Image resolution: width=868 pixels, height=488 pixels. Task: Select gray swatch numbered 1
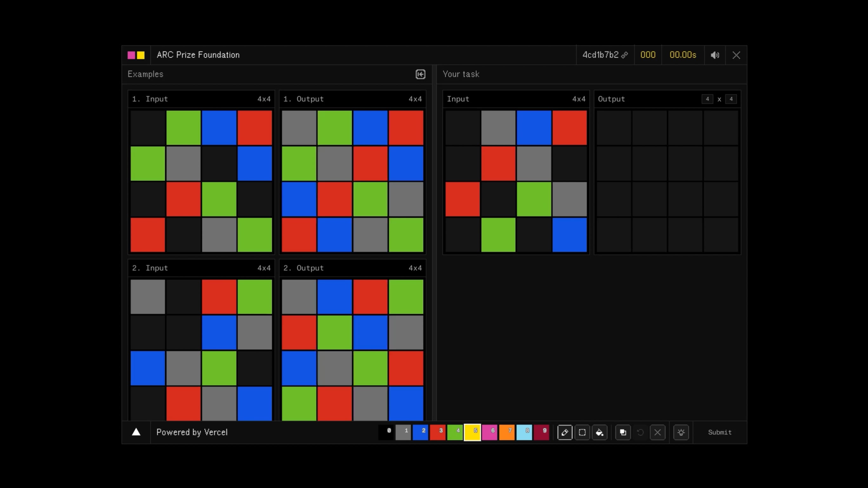403,432
